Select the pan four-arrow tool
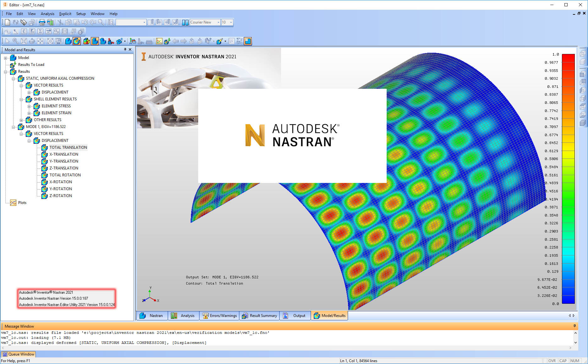 click(40, 41)
